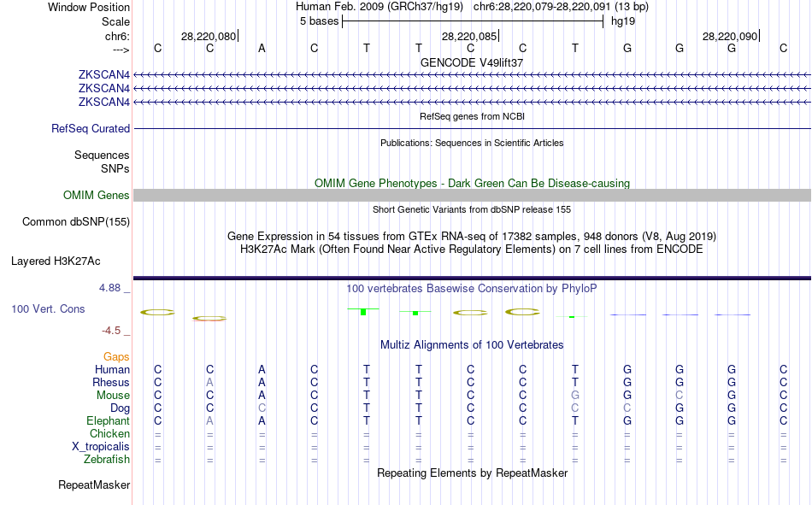The image size is (812, 505).
Task: Open the OMIM Genes track label
Action: pos(96,196)
